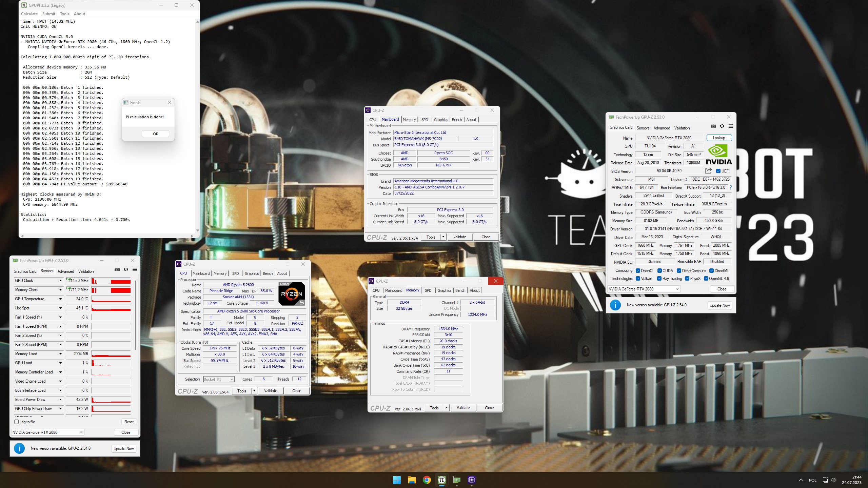The width and height of the screenshot is (868, 488).
Task: Click refresh icon in GPU-Z Sensors window
Action: pyautogui.click(x=126, y=269)
